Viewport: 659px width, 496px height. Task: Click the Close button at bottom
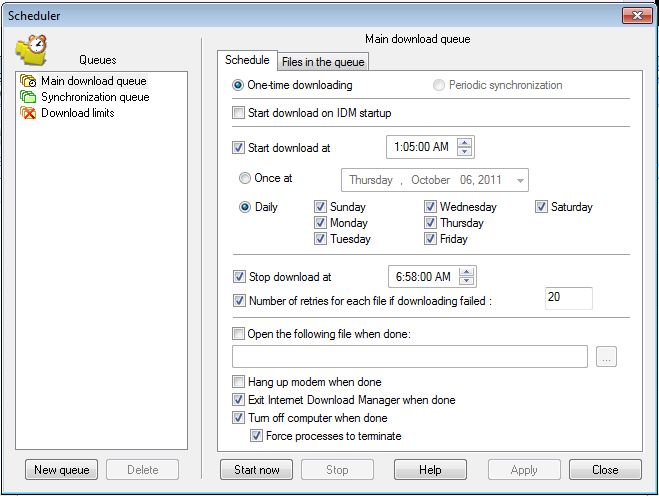click(605, 470)
